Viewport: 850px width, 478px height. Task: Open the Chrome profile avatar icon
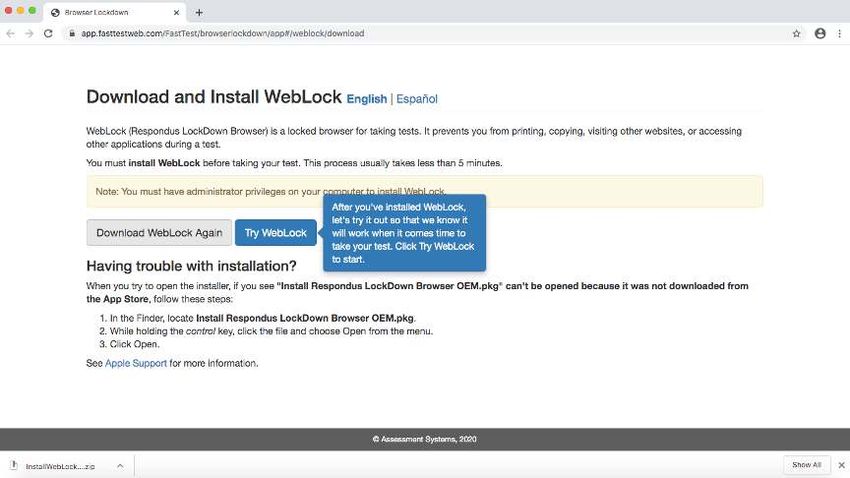(820, 34)
